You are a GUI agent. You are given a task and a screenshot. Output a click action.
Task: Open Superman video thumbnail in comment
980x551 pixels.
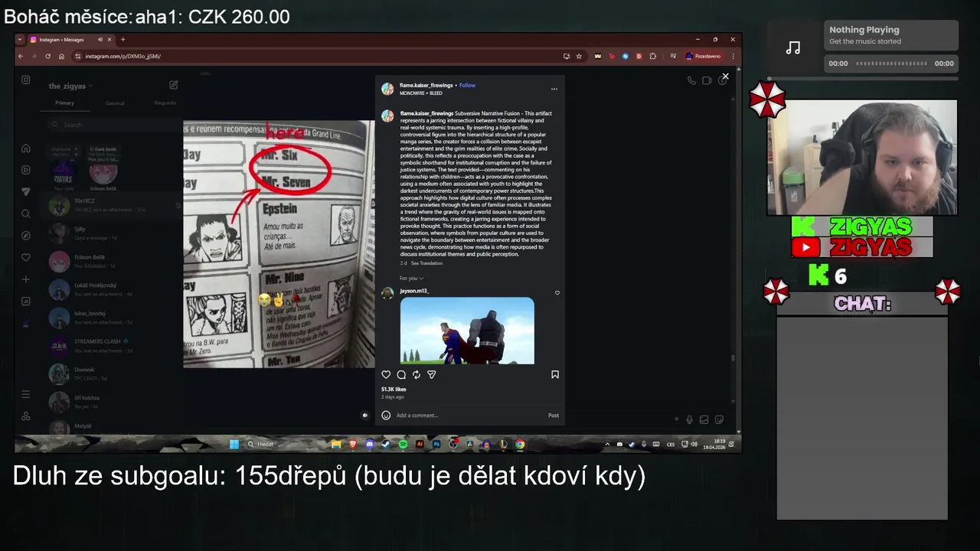click(467, 331)
